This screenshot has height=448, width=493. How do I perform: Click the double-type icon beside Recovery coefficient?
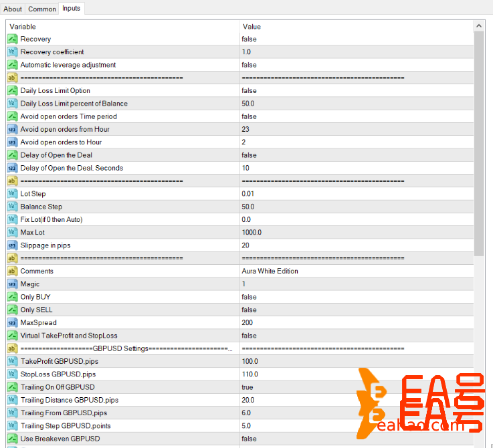coord(12,52)
